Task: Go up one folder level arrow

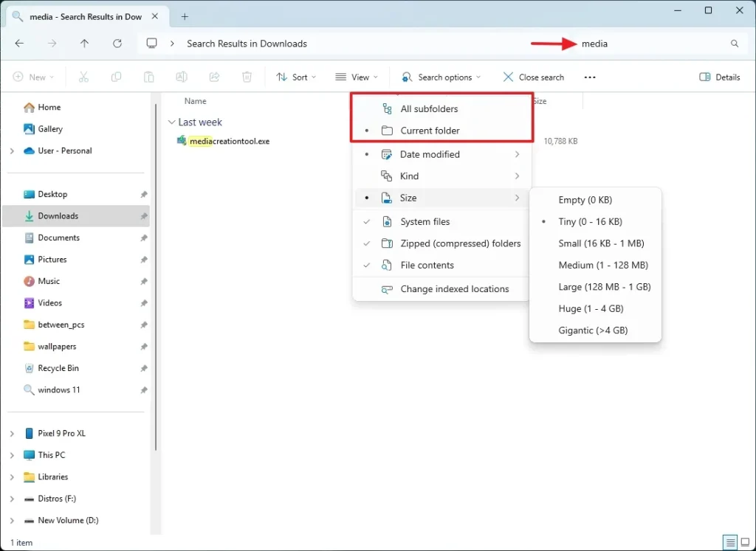Action: pos(84,44)
